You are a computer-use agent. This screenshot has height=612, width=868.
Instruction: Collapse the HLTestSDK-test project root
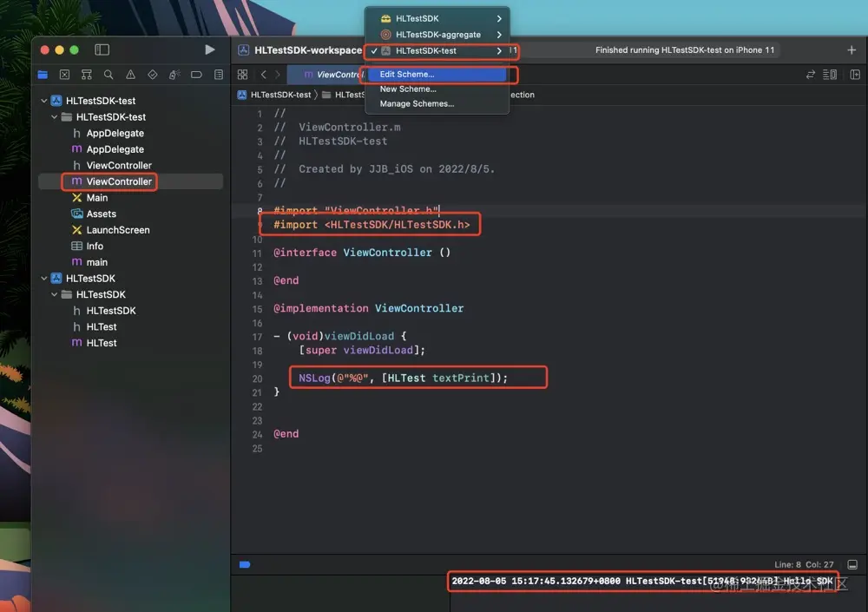[43, 101]
